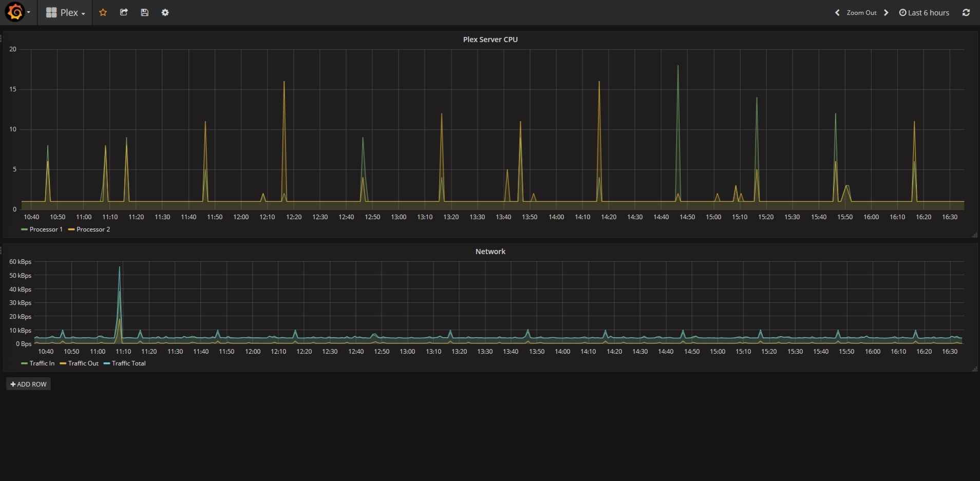Click the share dashboard icon
The height and width of the screenshot is (481, 980).
124,12
